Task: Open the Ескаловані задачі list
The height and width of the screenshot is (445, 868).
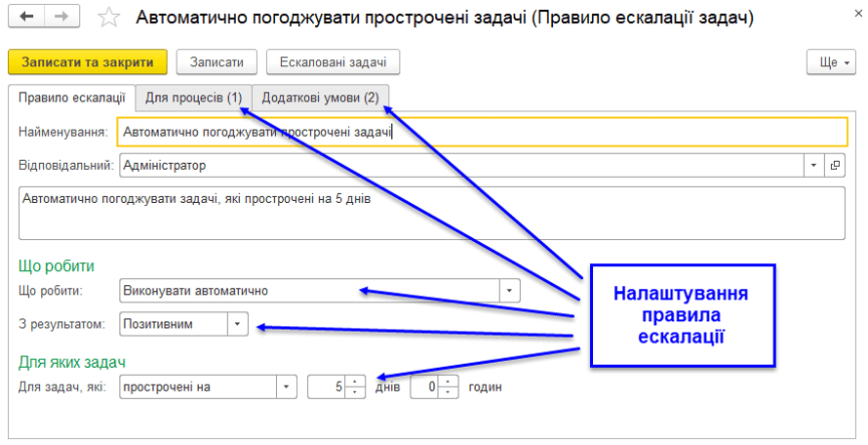Action: tap(333, 61)
